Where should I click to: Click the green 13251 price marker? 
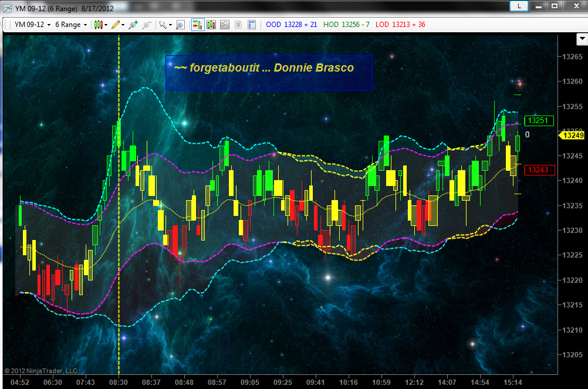[x=539, y=121]
